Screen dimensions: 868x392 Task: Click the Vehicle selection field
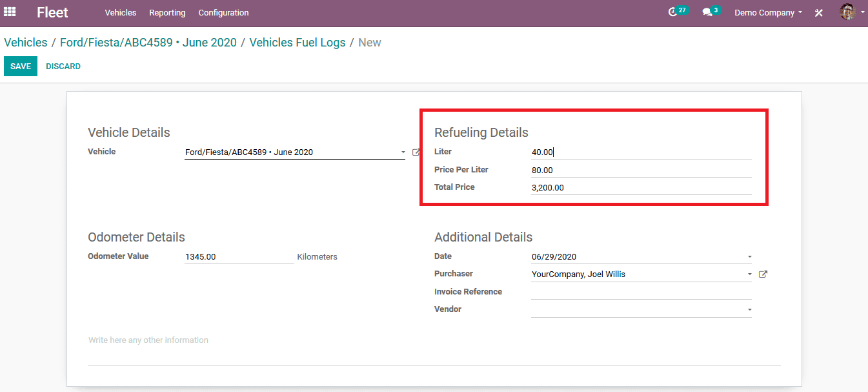[x=295, y=152]
